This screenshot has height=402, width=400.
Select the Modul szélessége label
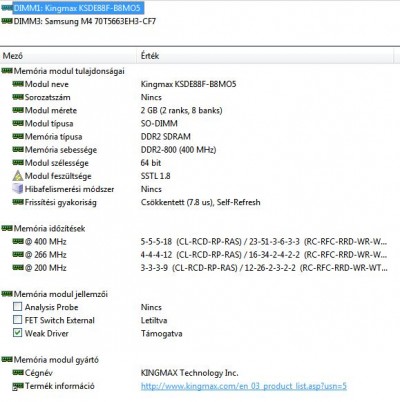(57, 163)
